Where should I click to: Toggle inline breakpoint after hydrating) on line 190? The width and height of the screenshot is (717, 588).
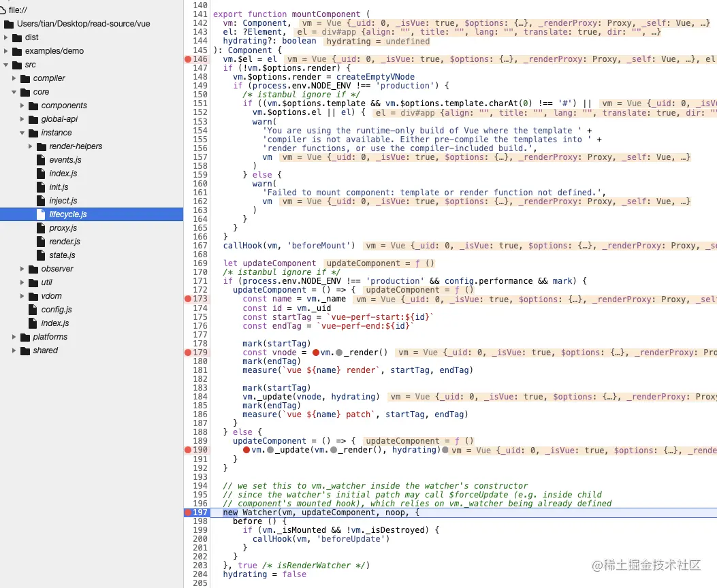pos(445,450)
